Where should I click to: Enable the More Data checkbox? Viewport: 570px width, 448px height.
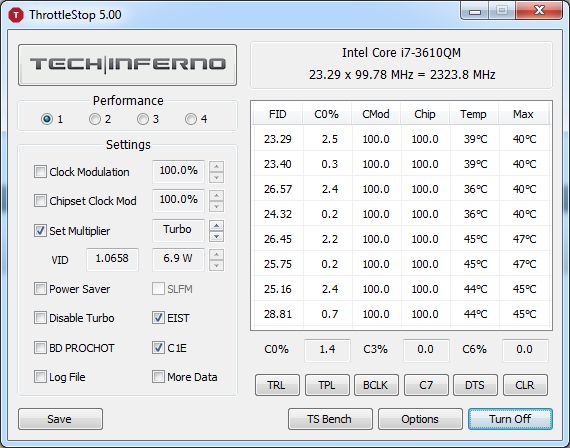coord(158,377)
